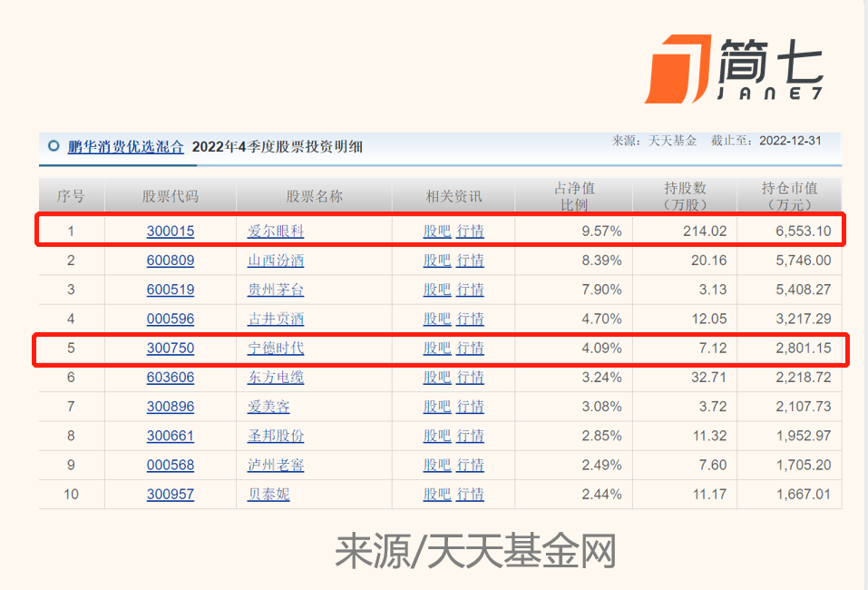
Task: Click the 山西汾酒 stock name
Action: click(x=276, y=261)
